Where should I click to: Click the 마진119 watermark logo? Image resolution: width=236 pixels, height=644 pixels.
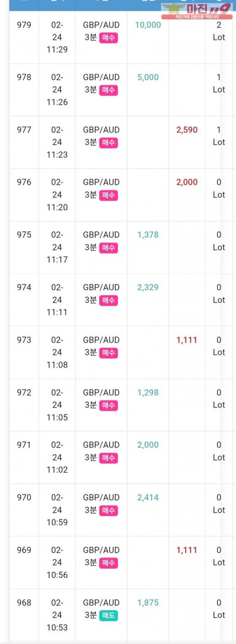point(197,11)
